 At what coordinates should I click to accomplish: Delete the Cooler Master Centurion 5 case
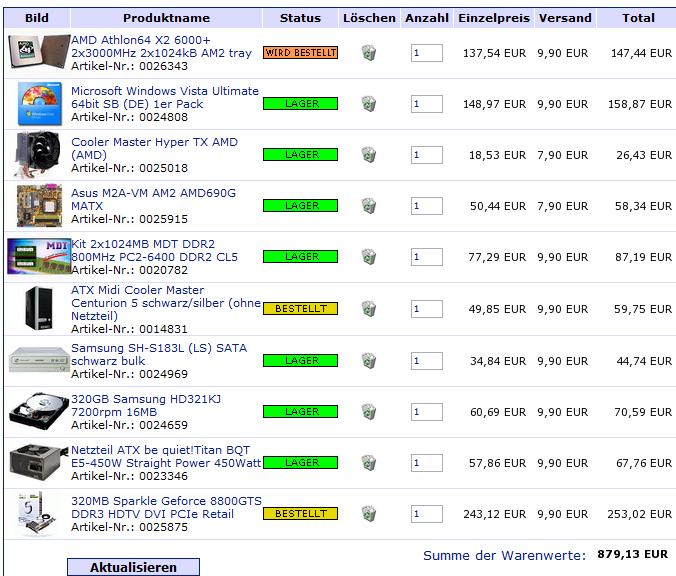(x=369, y=309)
